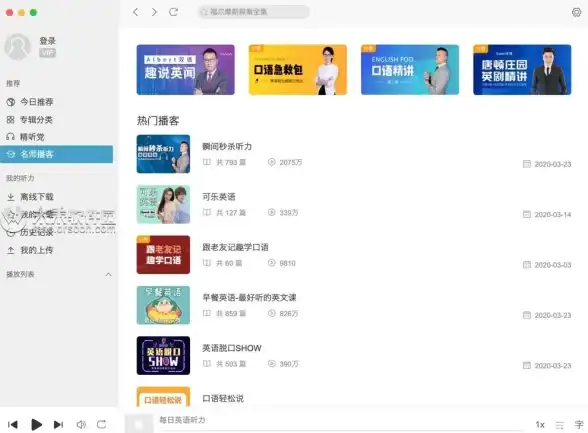
Task: Click the 口语轻松说 title
Action: pos(223,398)
